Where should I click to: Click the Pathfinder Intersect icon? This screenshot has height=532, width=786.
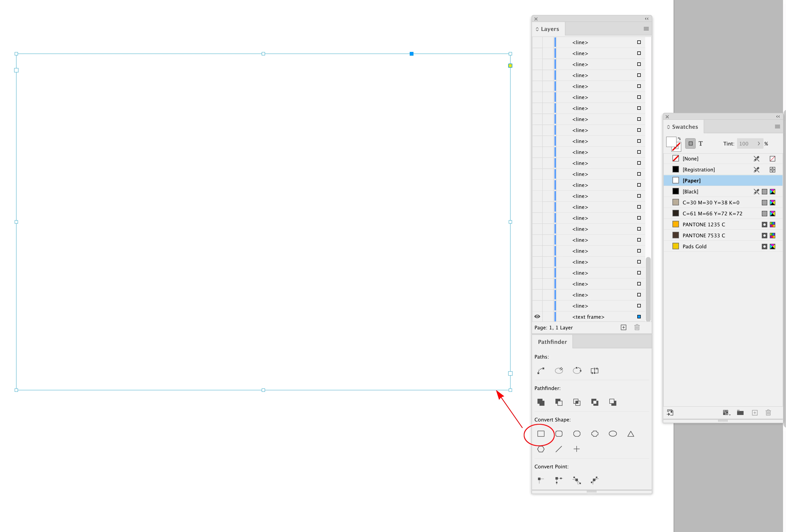pyautogui.click(x=577, y=402)
